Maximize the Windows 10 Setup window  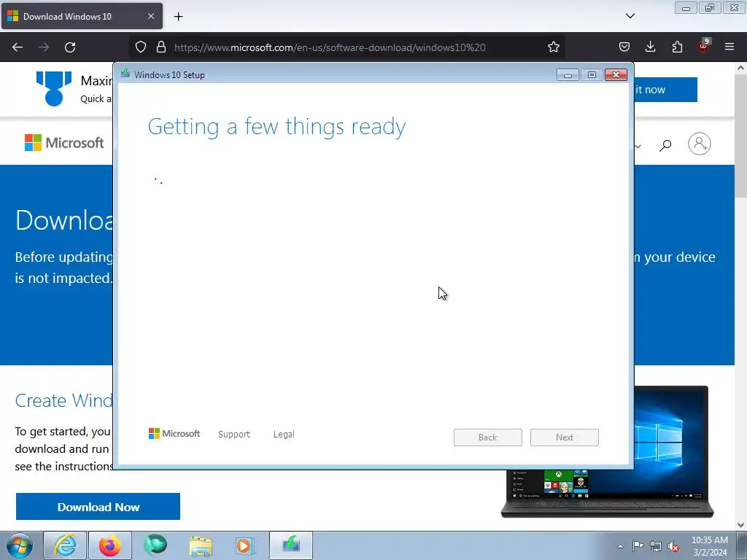[x=592, y=75]
